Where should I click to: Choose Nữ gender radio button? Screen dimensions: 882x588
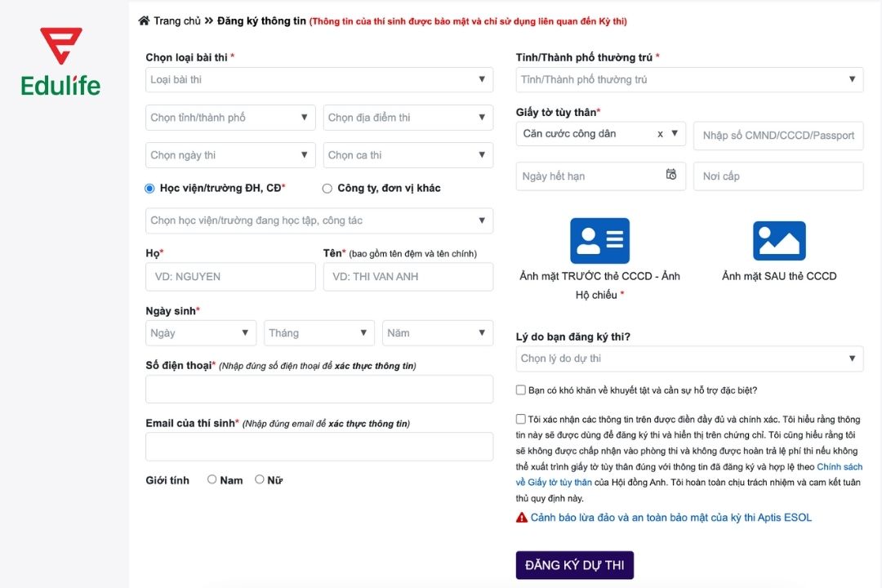(260, 479)
